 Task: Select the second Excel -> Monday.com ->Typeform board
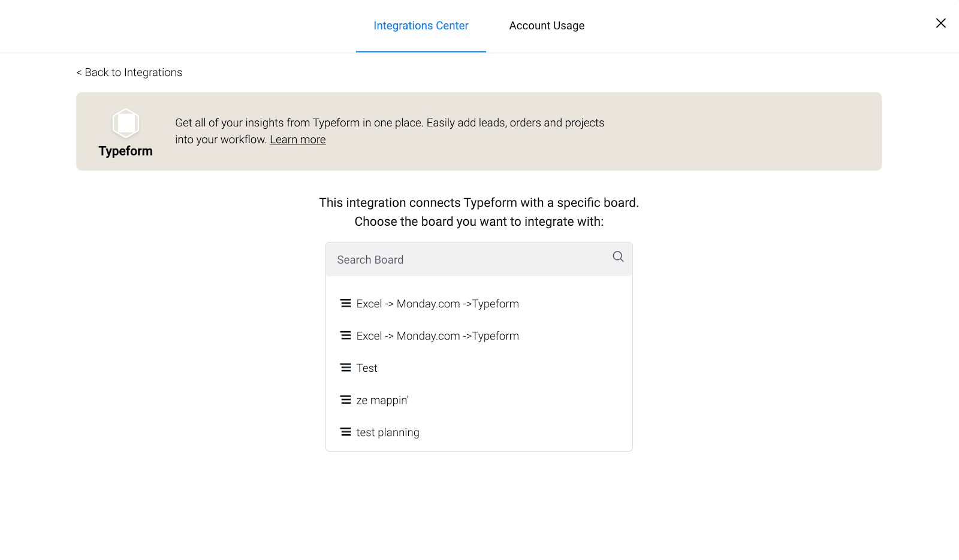[x=479, y=336]
